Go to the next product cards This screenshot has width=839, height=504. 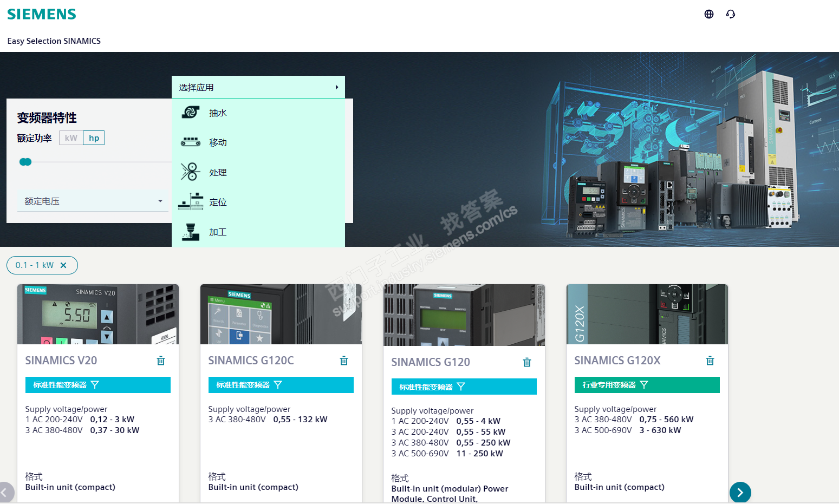coord(740,493)
